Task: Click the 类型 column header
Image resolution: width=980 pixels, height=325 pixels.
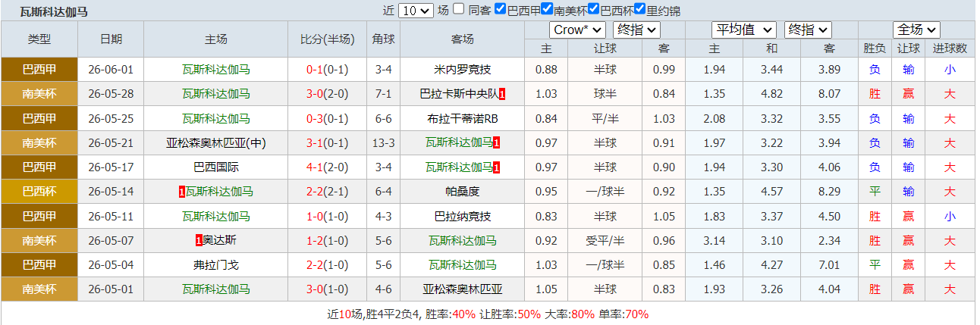Action: coord(39,39)
